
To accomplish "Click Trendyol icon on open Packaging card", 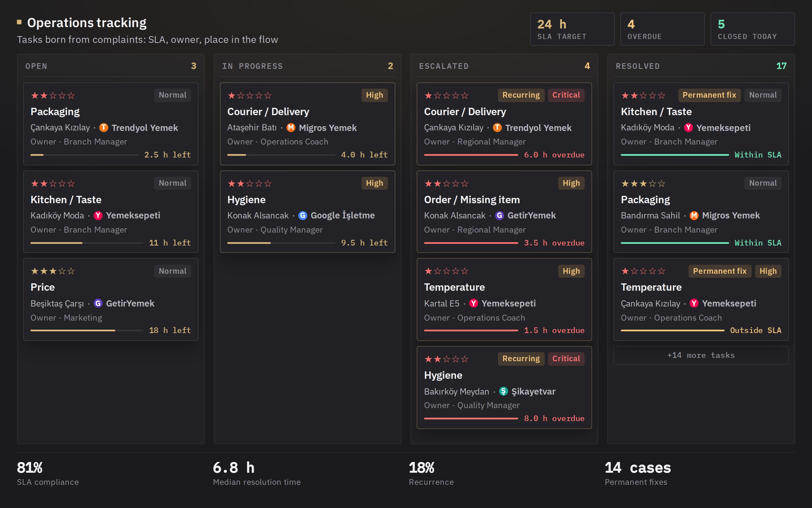I will point(104,128).
